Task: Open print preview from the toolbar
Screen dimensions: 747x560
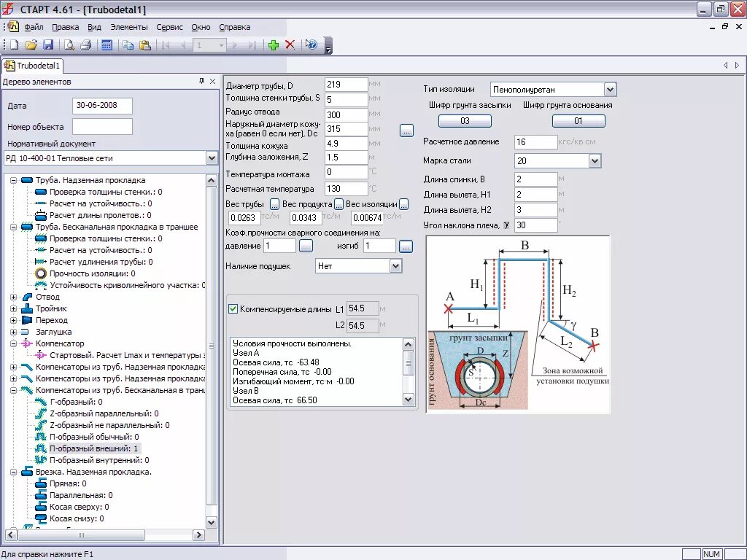Action: [69, 44]
